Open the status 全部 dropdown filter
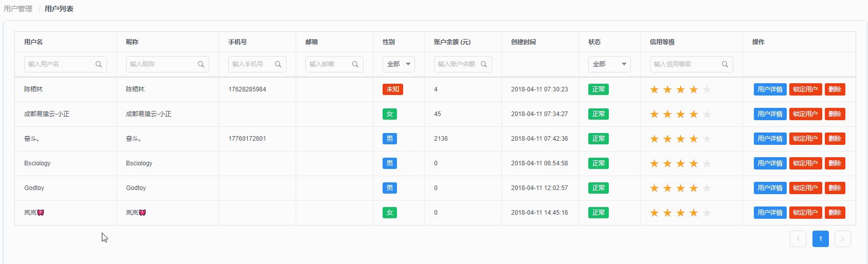Viewport: 868px width, 264px height. pyautogui.click(x=609, y=64)
